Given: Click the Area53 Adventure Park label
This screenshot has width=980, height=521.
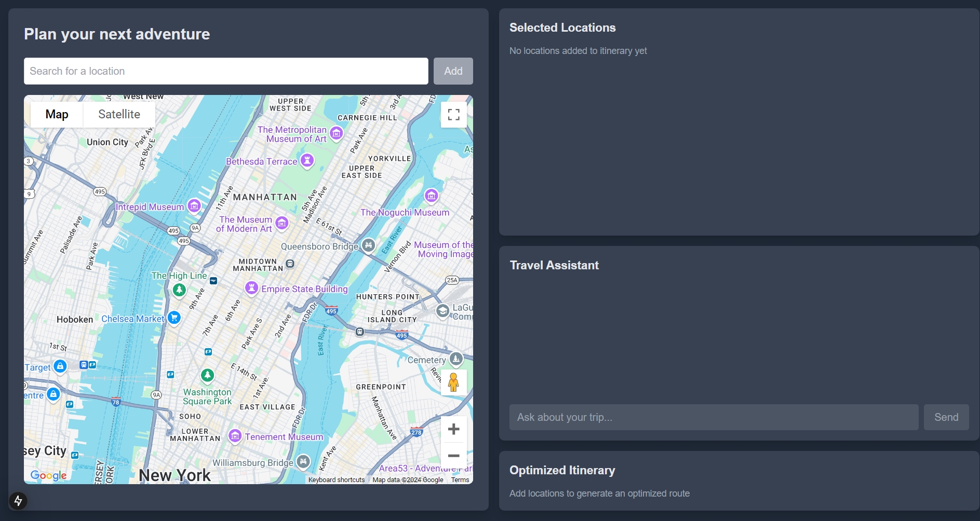Looking at the screenshot, I should pos(426,469).
